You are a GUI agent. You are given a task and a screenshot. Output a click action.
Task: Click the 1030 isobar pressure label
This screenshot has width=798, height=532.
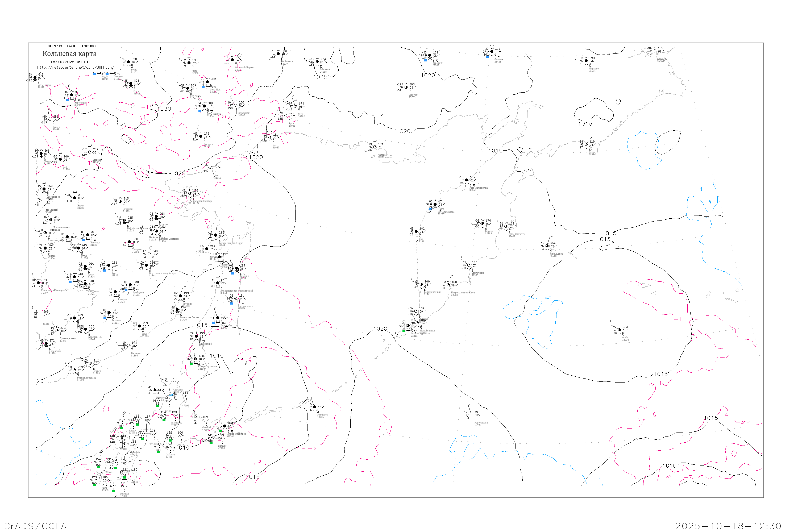164,109
